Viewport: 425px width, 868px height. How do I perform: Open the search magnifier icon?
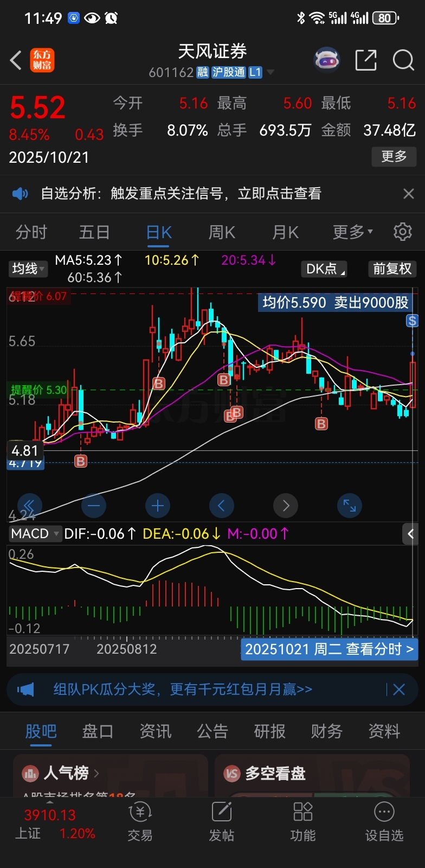pos(403,60)
